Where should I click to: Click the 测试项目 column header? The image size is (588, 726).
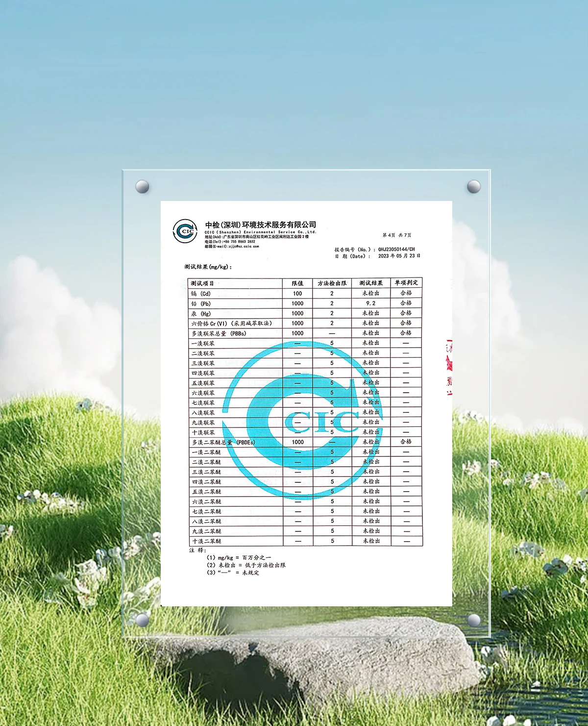tap(202, 283)
